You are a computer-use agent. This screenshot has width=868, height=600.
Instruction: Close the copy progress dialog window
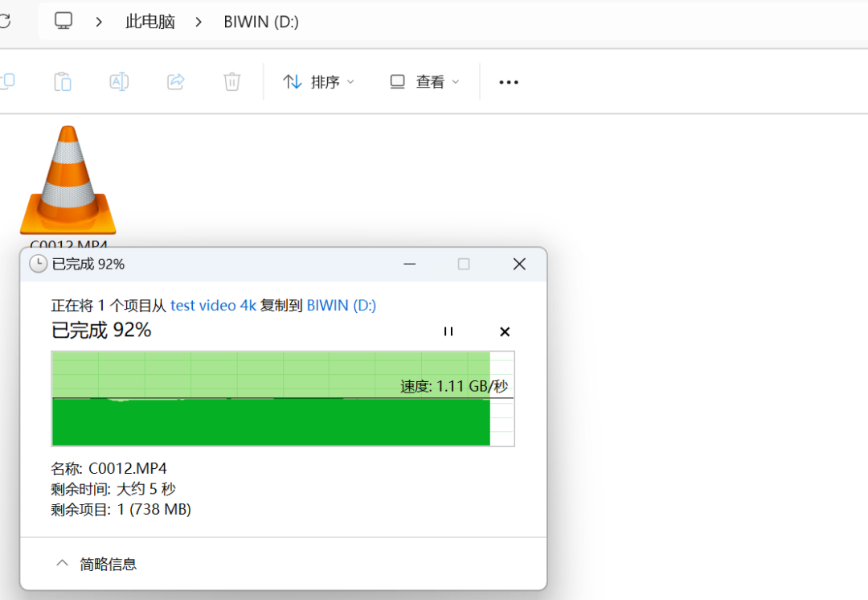click(519, 265)
